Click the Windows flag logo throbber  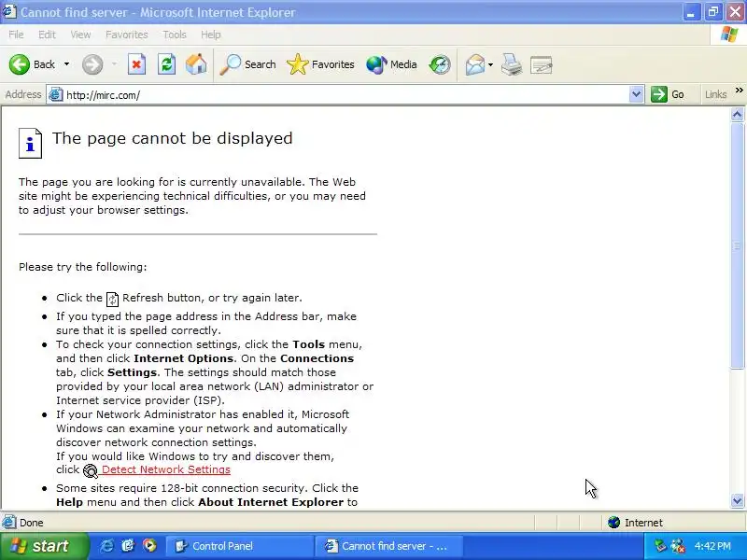[729, 35]
